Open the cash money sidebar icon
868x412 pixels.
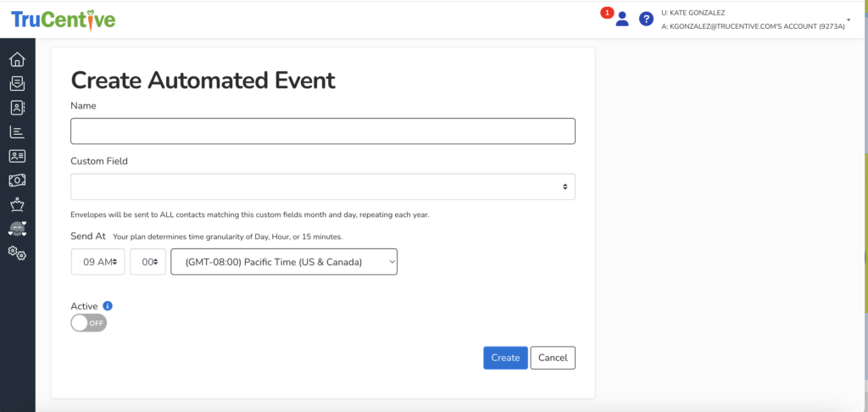tap(17, 180)
